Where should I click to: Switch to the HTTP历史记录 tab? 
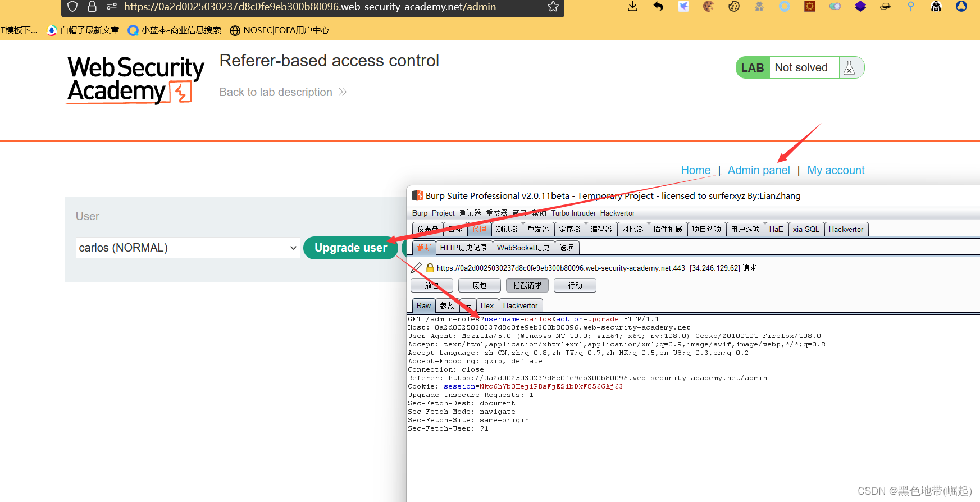463,248
